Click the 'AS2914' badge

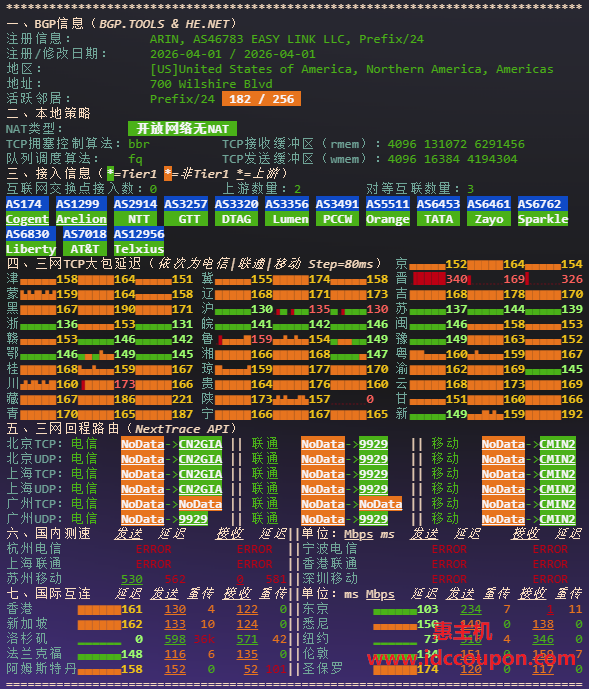pos(135,204)
